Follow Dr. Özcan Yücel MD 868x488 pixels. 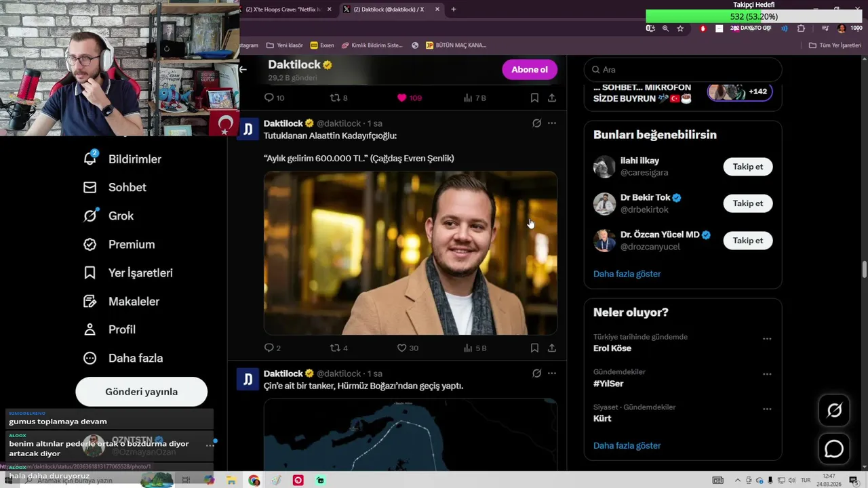pos(748,241)
